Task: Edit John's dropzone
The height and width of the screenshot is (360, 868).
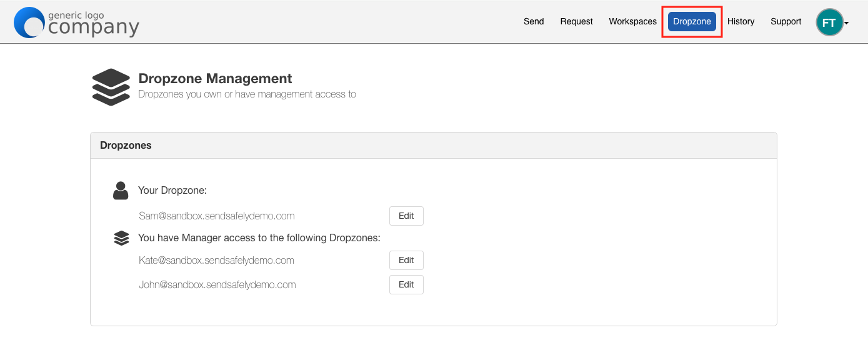Action: point(406,284)
